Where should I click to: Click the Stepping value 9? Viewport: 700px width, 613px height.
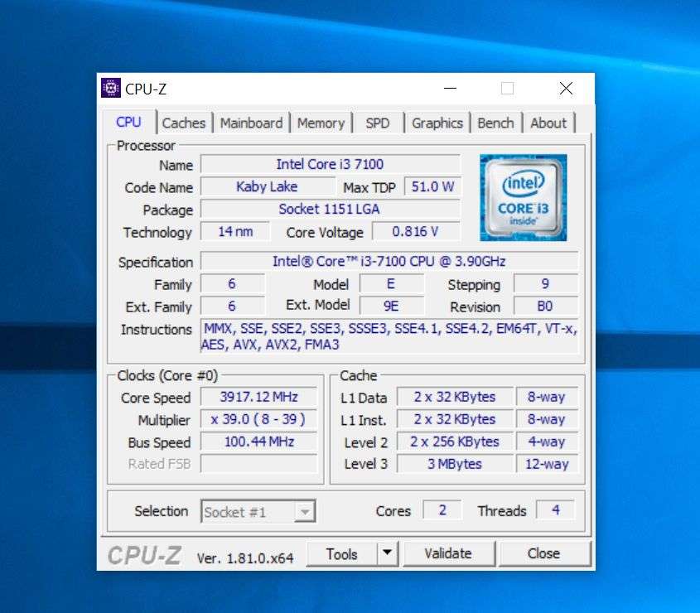(x=546, y=284)
